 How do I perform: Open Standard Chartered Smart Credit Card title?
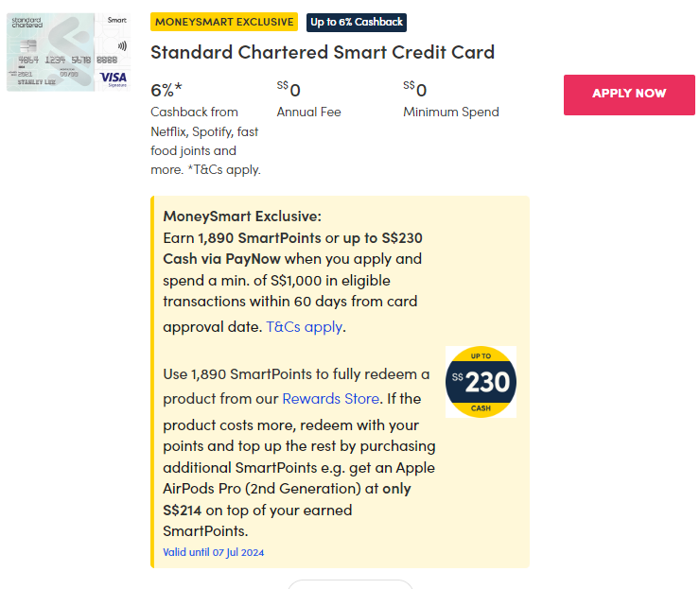[323, 52]
